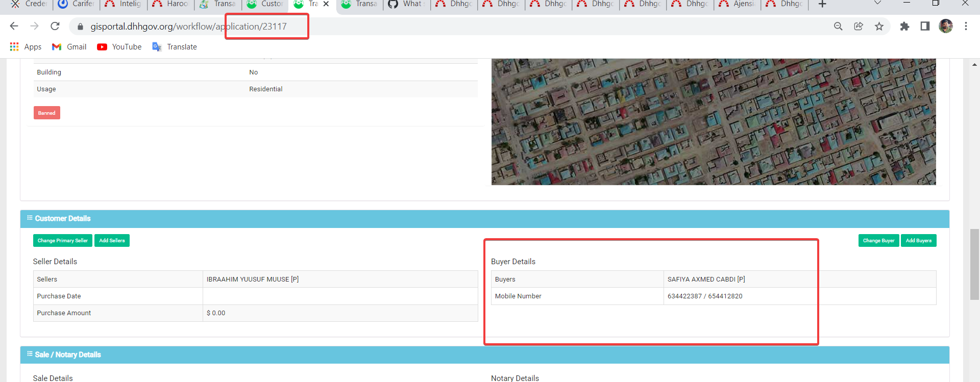Switch to the Ajensi tab
This screenshot has height=382, width=980.
pyautogui.click(x=738, y=4)
